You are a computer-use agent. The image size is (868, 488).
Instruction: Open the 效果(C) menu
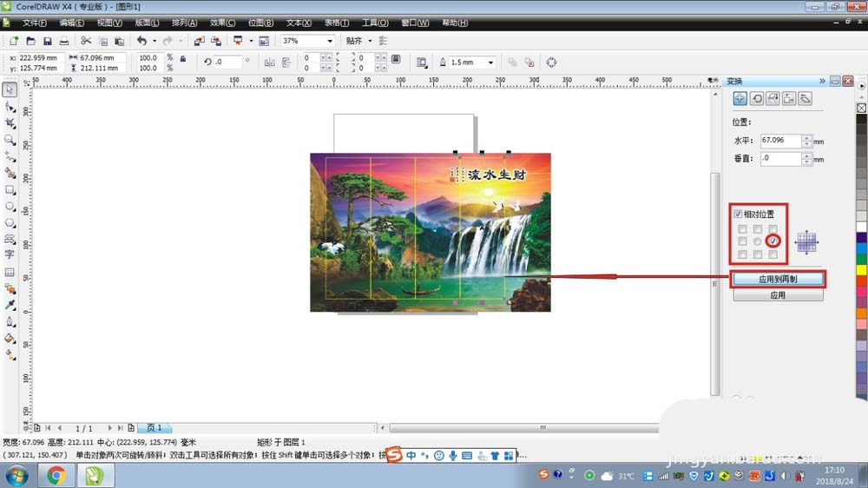pos(222,23)
